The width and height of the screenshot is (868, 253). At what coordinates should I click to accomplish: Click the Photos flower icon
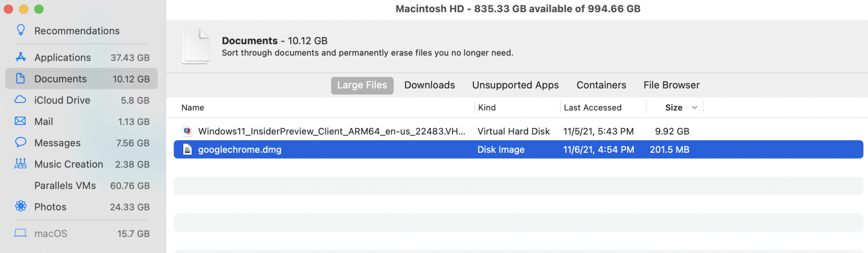[20, 206]
